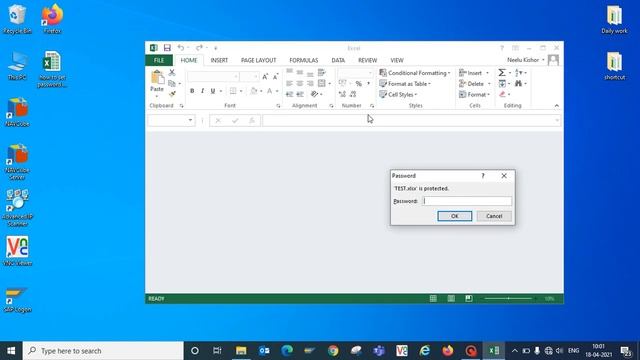Click the percent style icon
Viewport: 640px width, 360px height.
click(x=358, y=83)
